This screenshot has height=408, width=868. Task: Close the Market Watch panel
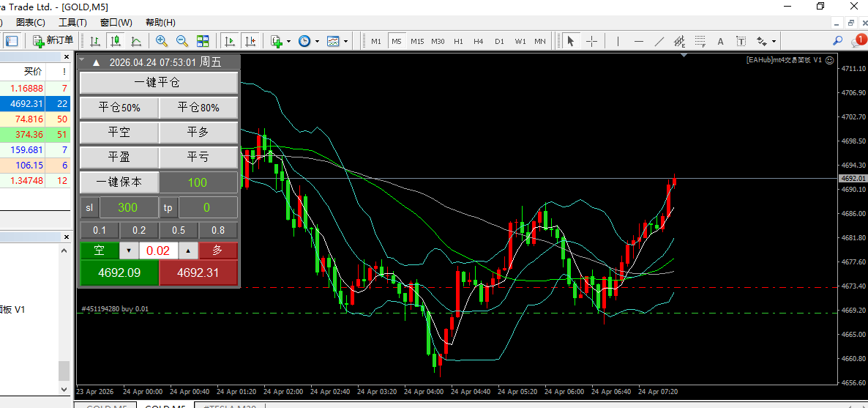coord(67,56)
